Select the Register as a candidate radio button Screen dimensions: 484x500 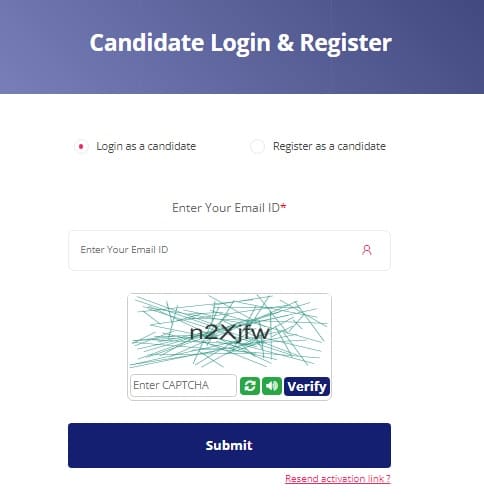point(257,146)
